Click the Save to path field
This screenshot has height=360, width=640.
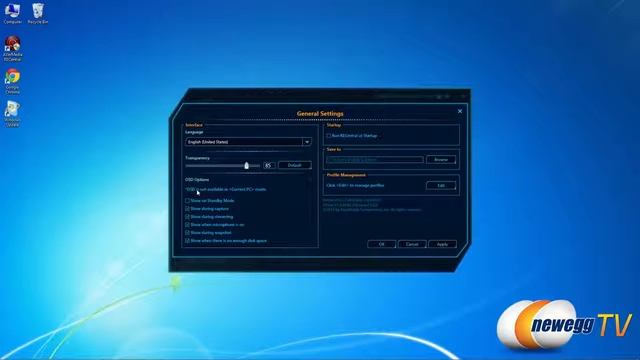[x=375, y=160]
